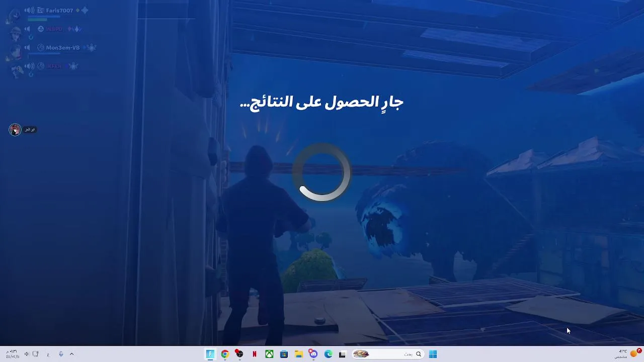Click the squad name Faris7007

click(59, 11)
